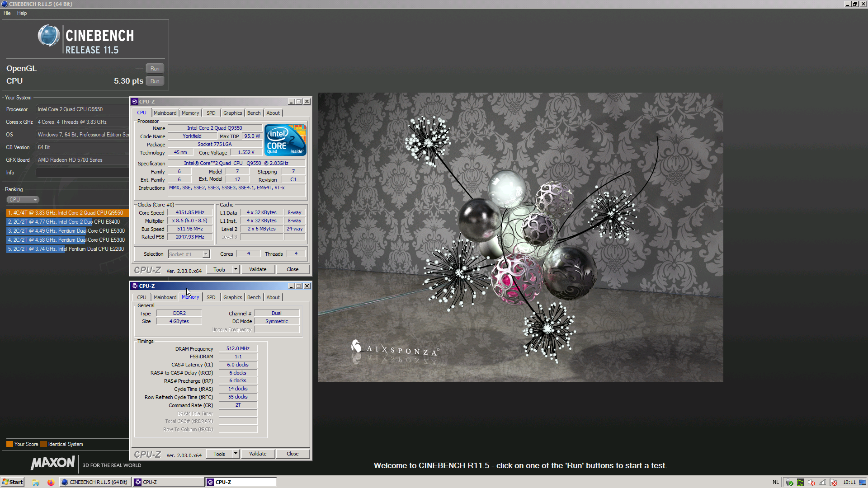868x488 pixels.
Task: Open Graphics tab in lower CPU-Z
Action: pos(233,297)
